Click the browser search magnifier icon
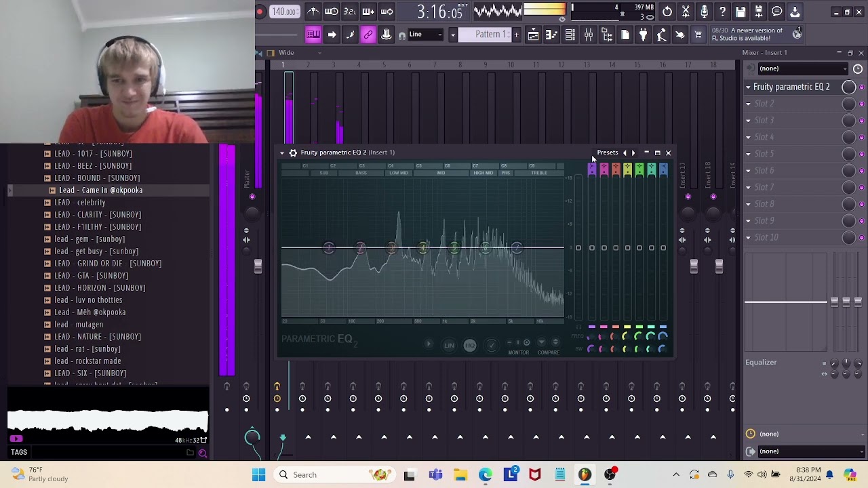 click(x=202, y=453)
